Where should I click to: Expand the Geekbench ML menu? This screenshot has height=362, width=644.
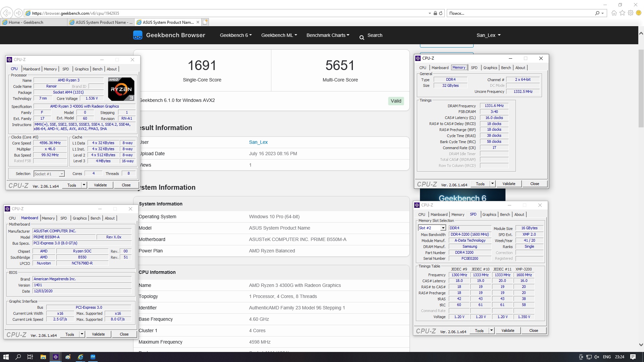279,35
